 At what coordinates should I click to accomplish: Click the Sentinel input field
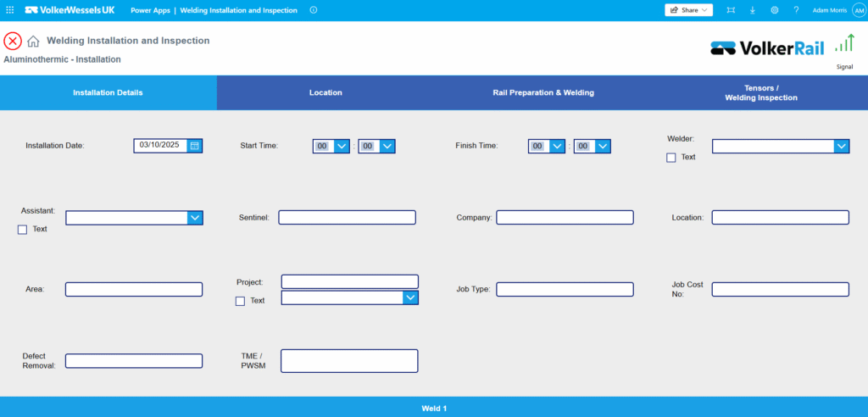[347, 218]
